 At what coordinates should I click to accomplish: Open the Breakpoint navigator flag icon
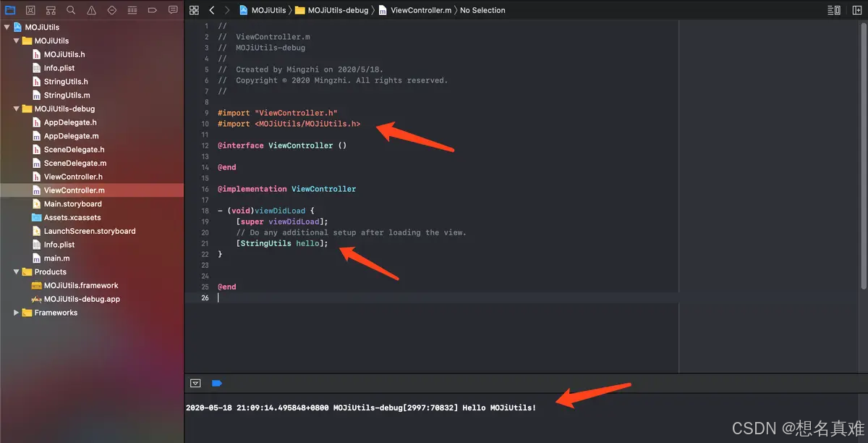(x=151, y=9)
